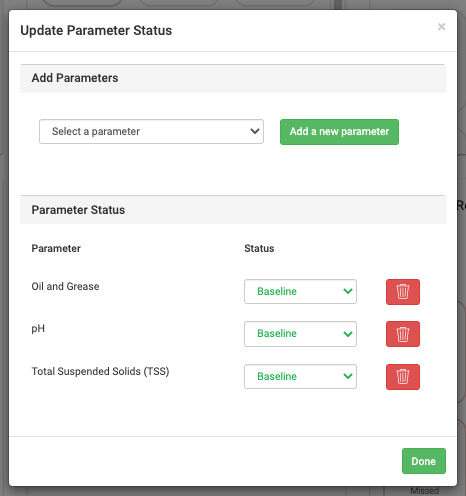
Task: Click the trash icon for pH
Action: coord(403,334)
